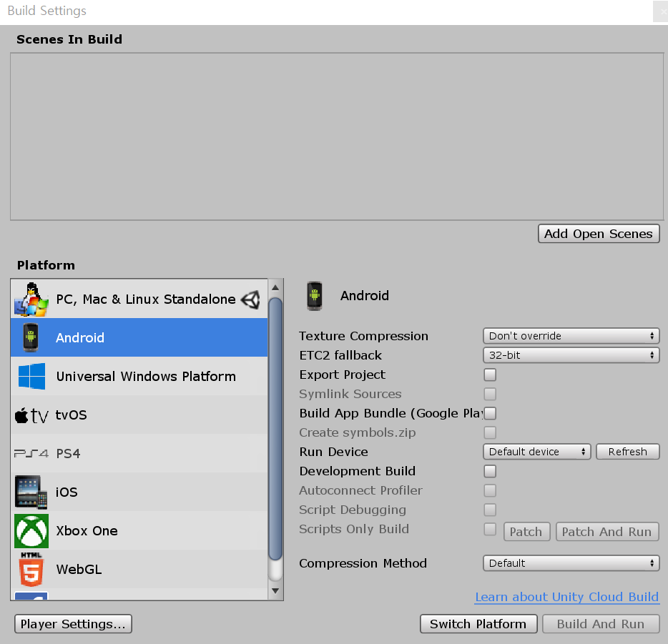Open the Run Device dropdown
This screenshot has width=668, height=644.
pos(537,452)
